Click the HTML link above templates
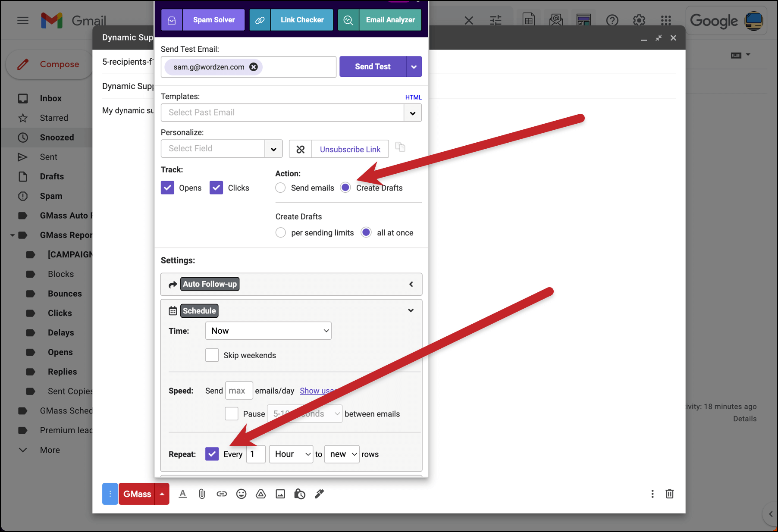Viewport: 778px width, 532px height. 413,97
